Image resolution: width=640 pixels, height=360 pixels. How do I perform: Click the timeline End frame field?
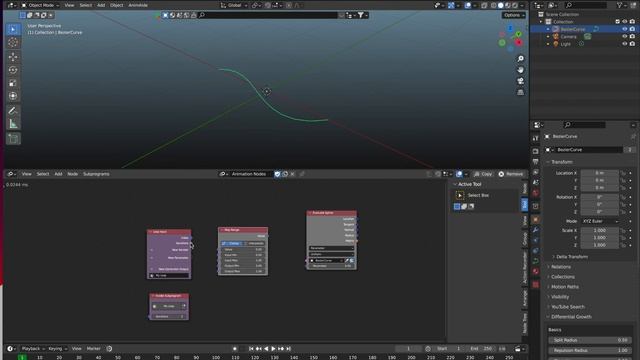pyautogui.click(x=481, y=349)
